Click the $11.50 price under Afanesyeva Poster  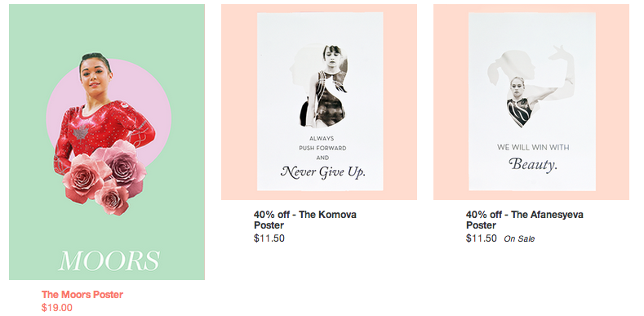pyautogui.click(x=482, y=238)
